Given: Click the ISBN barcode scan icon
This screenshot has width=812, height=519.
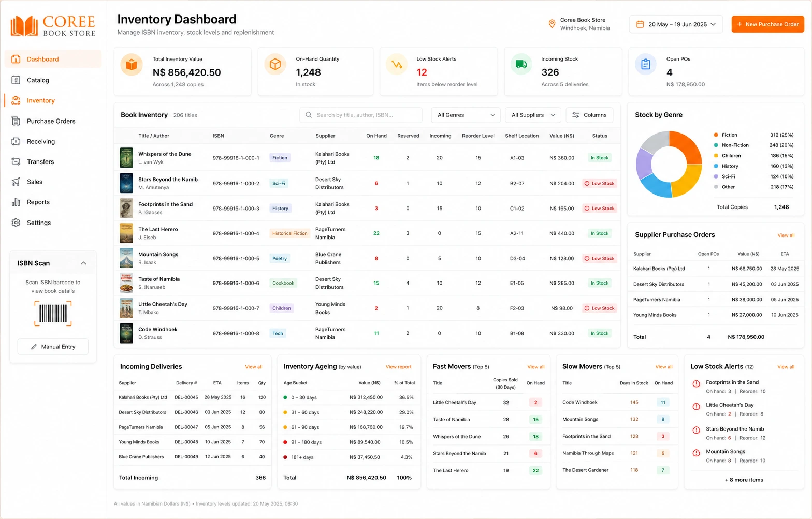Looking at the screenshot, I should click(x=53, y=314).
